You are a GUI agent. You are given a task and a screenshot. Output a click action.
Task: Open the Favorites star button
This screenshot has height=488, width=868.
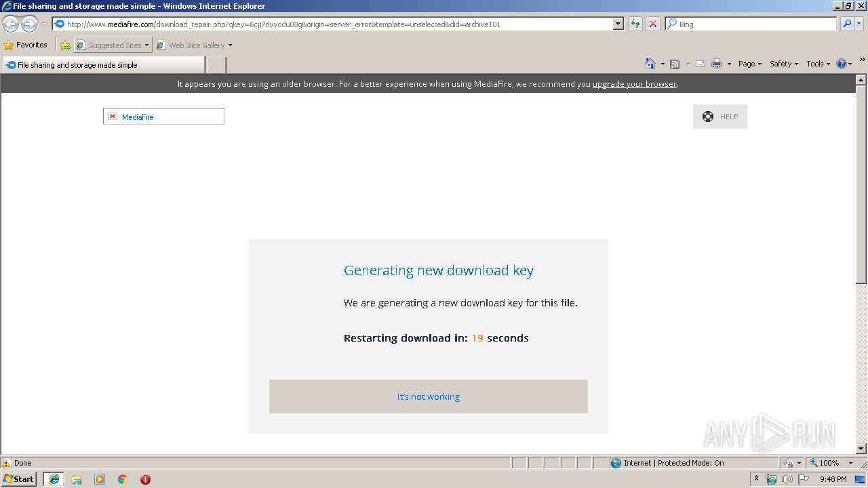(x=25, y=45)
